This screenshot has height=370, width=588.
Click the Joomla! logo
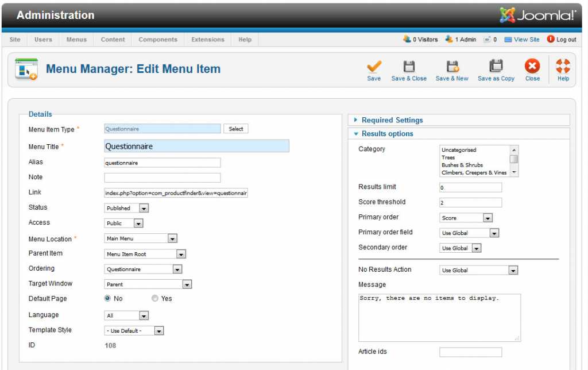coord(537,15)
